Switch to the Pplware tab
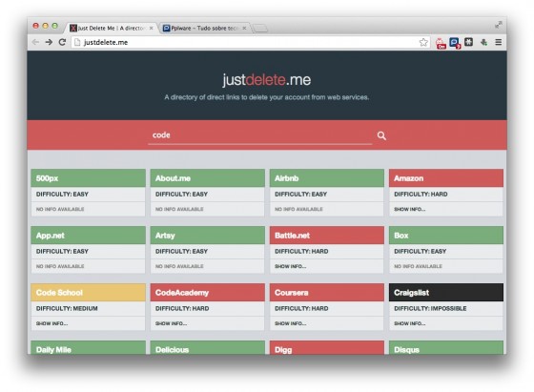This screenshot has height=392, width=534. point(204,28)
